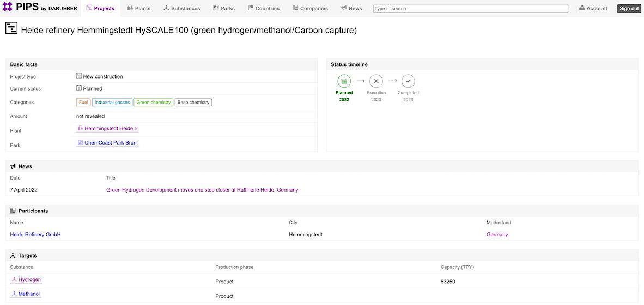644x305 pixels.
Task: Open the Plants tab
Action: [139, 8]
